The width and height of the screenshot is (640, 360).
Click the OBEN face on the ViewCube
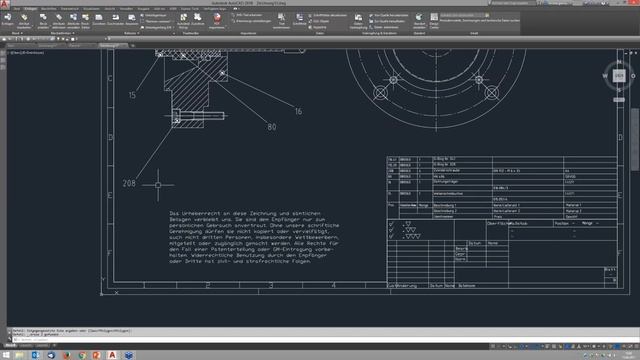pyautogui.click(x=619, y=76)
